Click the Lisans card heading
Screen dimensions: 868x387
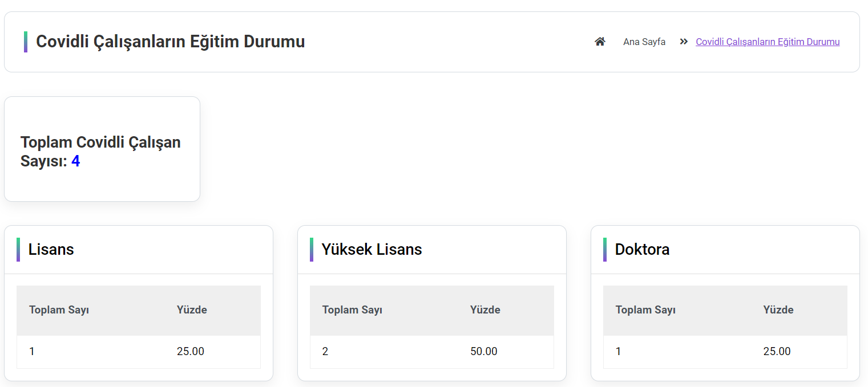(x=52, y=249)
